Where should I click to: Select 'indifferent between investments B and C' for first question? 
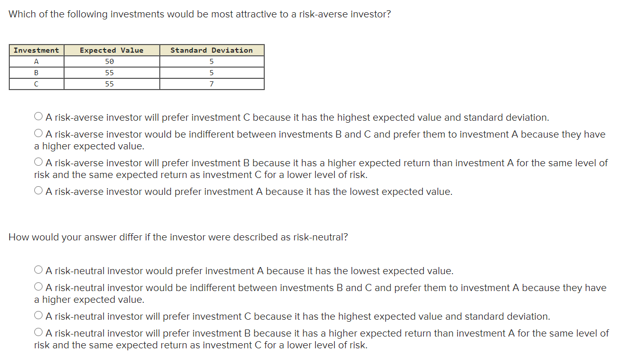(x=38, y=132)
